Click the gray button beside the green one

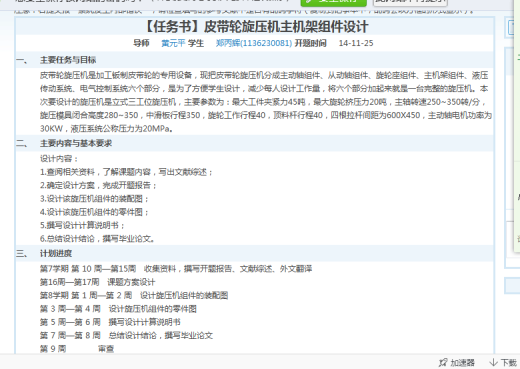click(x=410, y=2)
